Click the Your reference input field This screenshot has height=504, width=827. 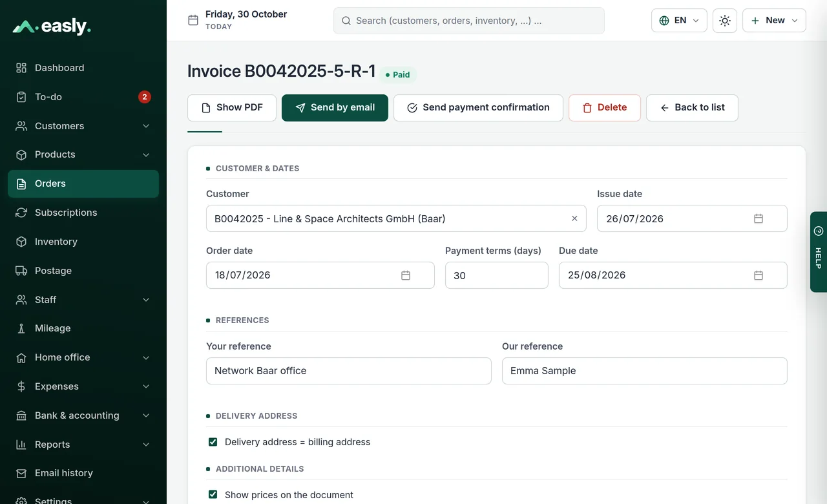(x=349, y=371)
